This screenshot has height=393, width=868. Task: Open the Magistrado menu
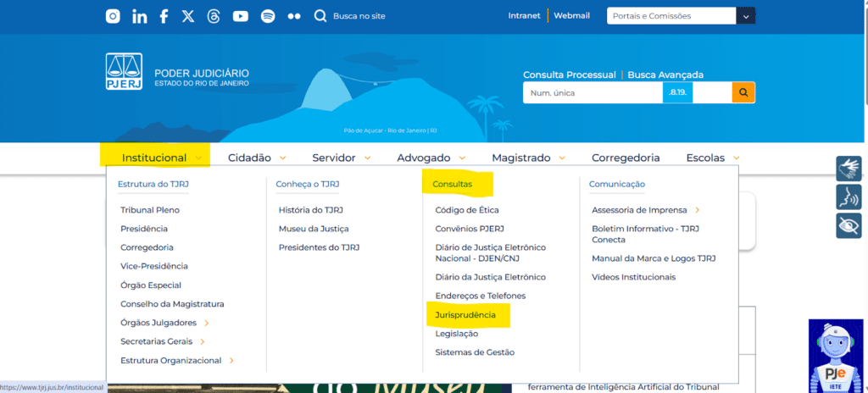pos(528,158)
